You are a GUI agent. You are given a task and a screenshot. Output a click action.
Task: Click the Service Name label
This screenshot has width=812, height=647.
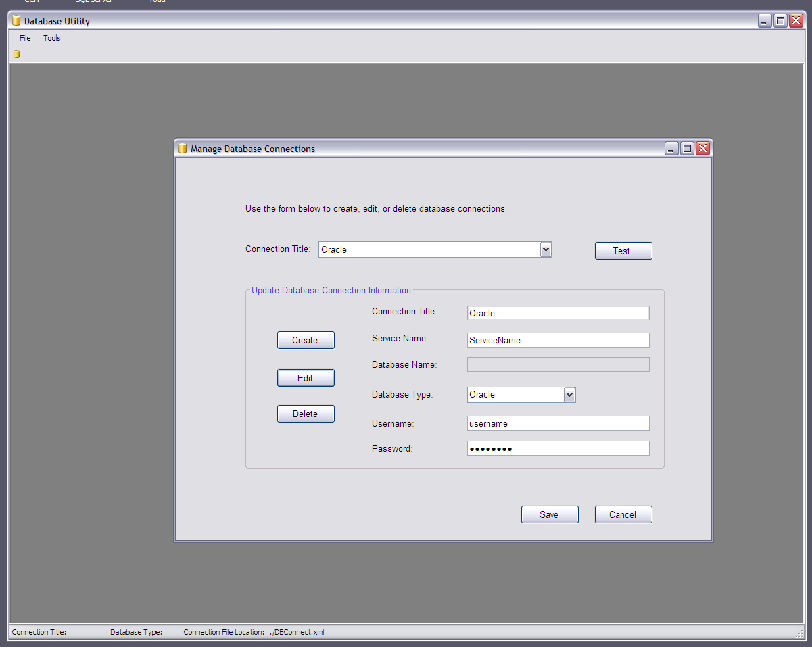coord(400,338)
